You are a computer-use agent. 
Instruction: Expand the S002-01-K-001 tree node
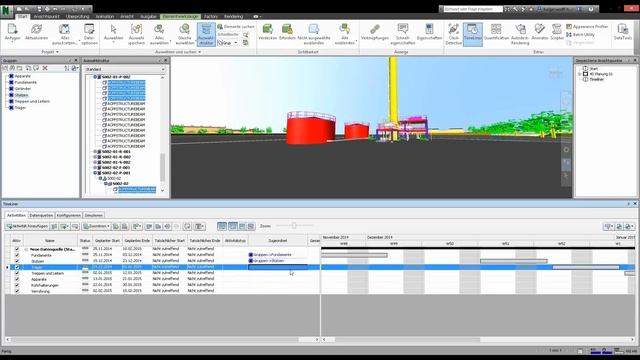coord(95,151)
